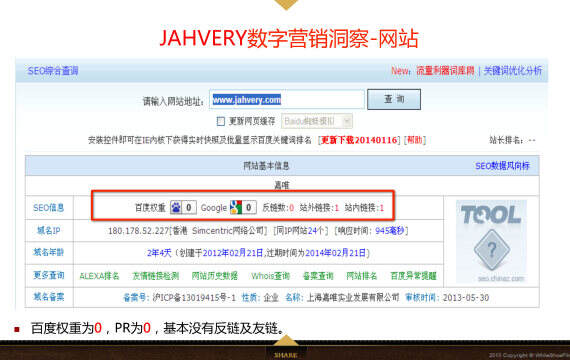This screenshot has height=360, width=570.
Task: Open the SEO综合查询 tab
Action: pos(53,71)
